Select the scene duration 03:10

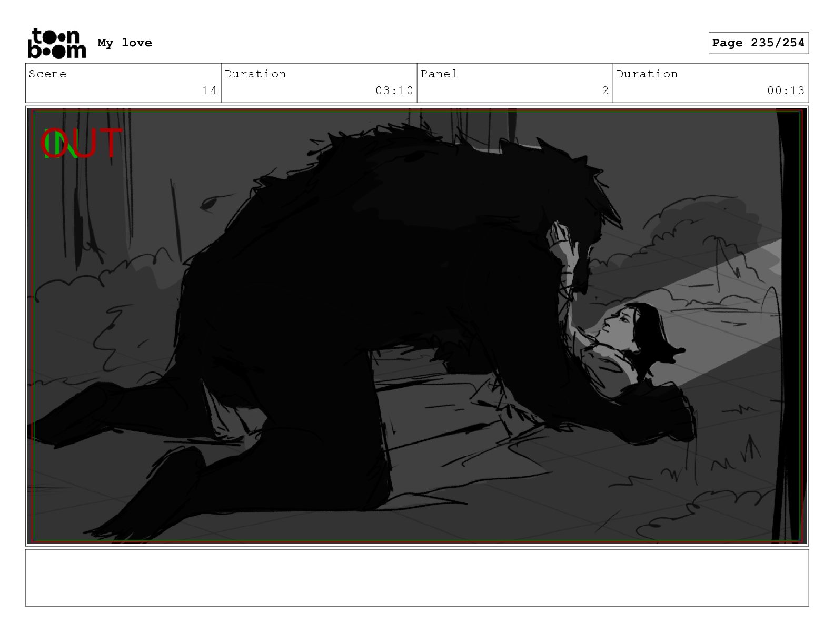[x=394, y=90]
